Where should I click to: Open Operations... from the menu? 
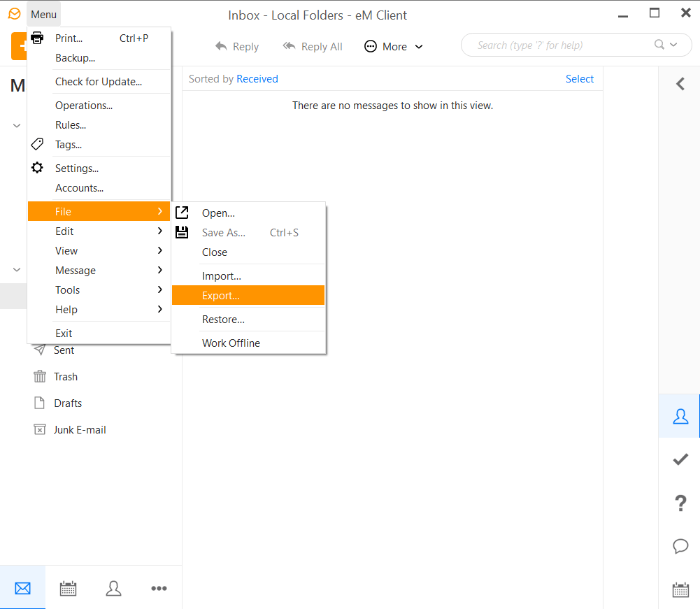coord(99,105)
